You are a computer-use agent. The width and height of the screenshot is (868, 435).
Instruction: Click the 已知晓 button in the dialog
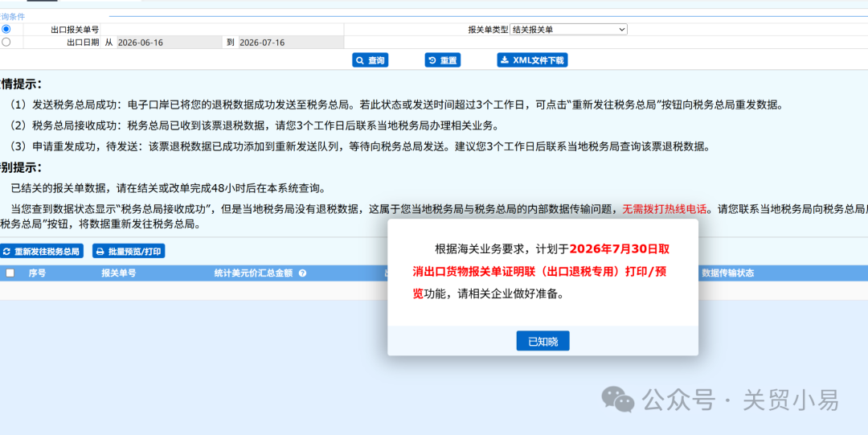point(542,341)
